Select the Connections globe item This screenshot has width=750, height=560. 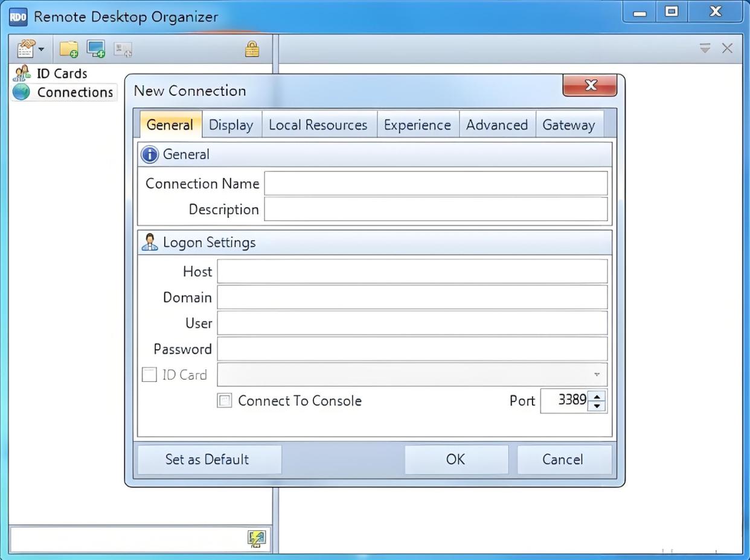(x=74, y=92)
